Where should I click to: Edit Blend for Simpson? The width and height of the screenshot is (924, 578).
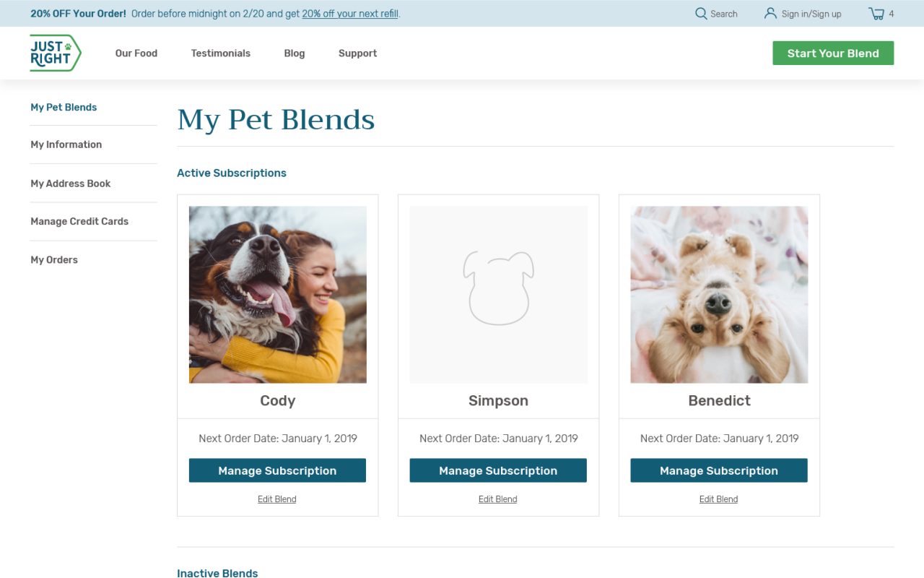(x=498, y=499)
